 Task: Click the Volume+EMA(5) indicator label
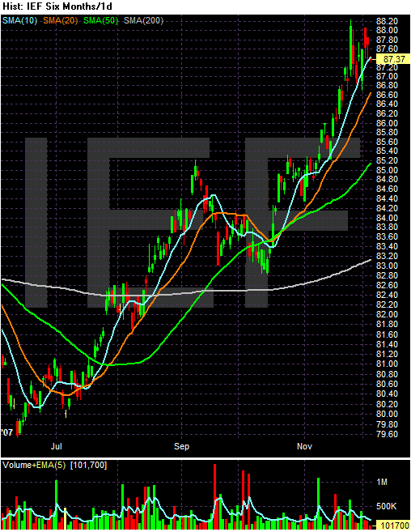(34, 465)
